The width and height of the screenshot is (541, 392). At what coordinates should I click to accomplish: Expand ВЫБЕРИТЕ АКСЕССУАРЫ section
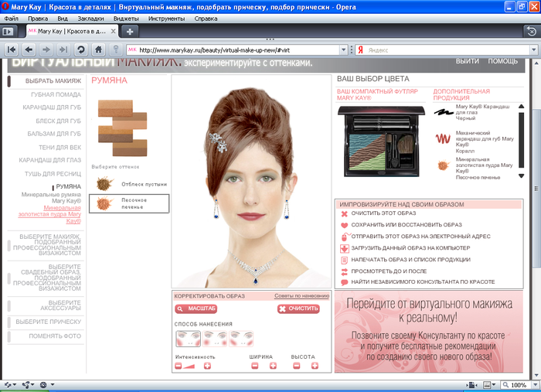[x=46, y=305]
